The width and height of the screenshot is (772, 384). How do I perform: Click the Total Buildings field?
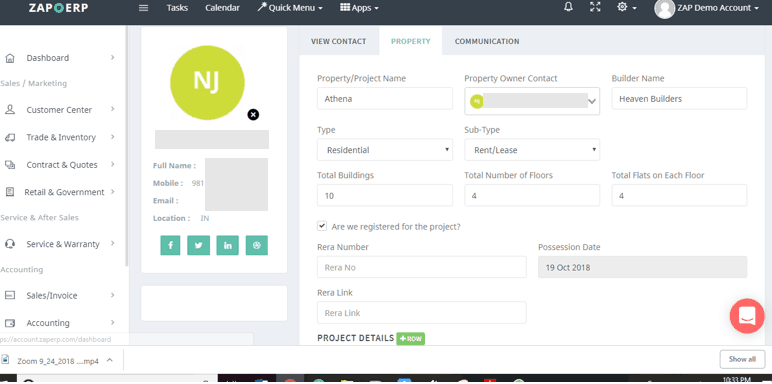click(x=385, y=195)
